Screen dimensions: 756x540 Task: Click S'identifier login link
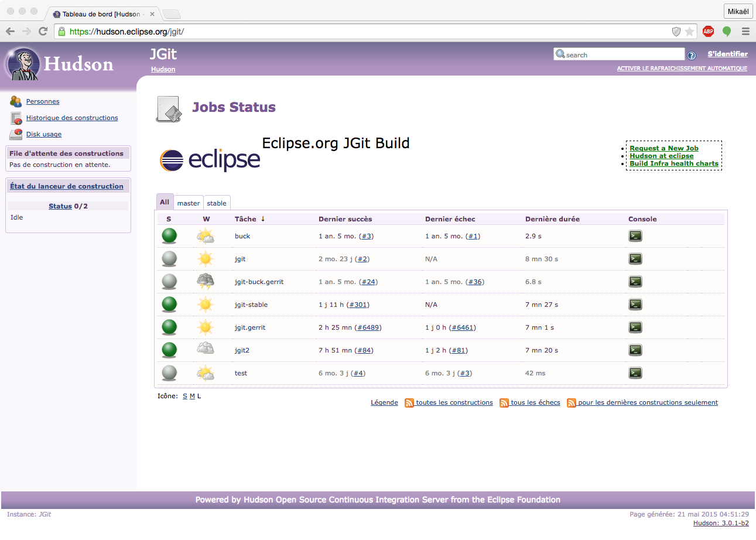click(727, 54)
